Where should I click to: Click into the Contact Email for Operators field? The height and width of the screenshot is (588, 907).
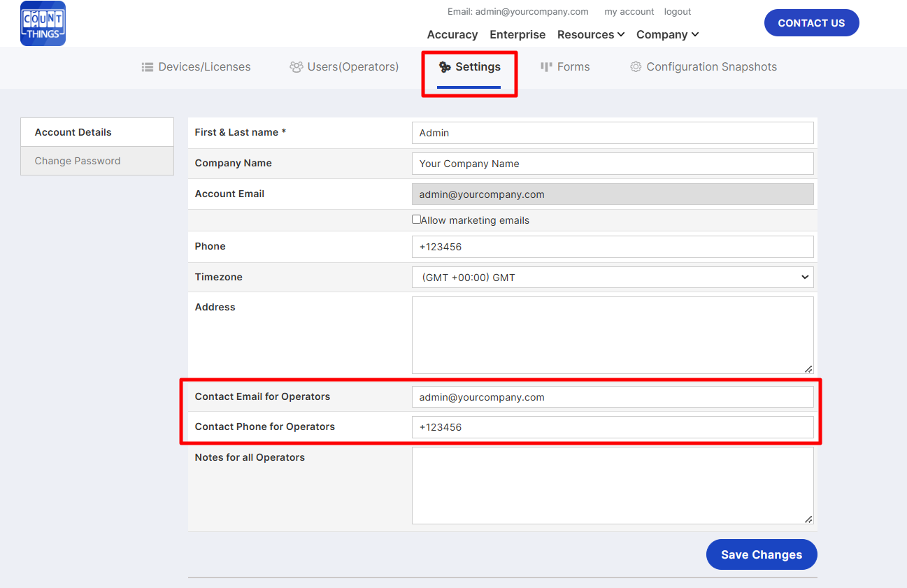(x=612, y=397)
